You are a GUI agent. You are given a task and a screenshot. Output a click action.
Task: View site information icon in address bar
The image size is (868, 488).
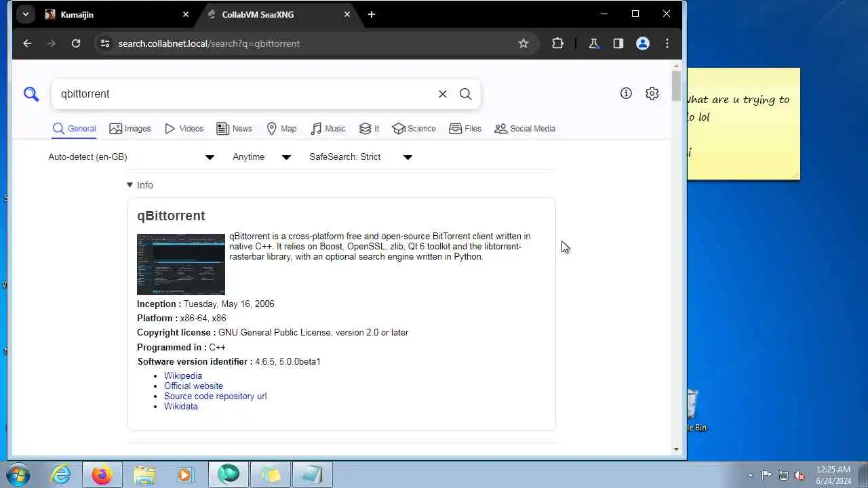point(105,43)
